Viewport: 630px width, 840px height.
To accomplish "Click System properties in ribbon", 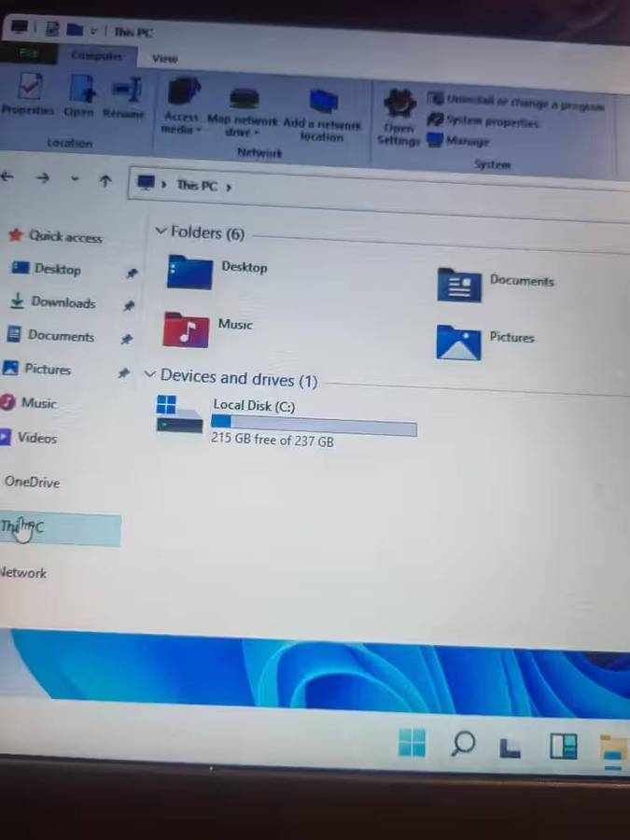I will point(483,121).
